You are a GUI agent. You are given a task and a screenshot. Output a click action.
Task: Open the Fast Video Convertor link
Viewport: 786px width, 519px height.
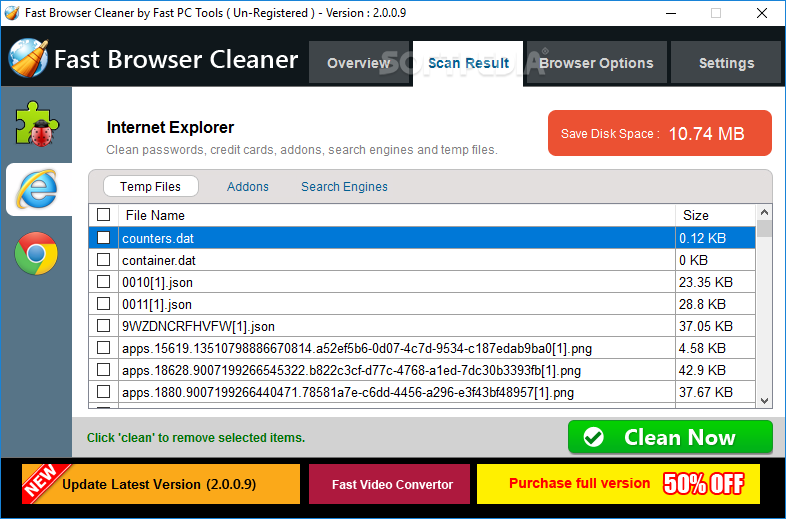click(x=389, y=484)
